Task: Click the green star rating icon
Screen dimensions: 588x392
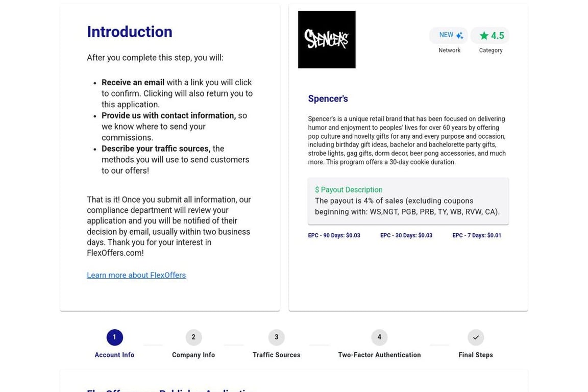Action: pyautogui.click(x=484, y=36)
